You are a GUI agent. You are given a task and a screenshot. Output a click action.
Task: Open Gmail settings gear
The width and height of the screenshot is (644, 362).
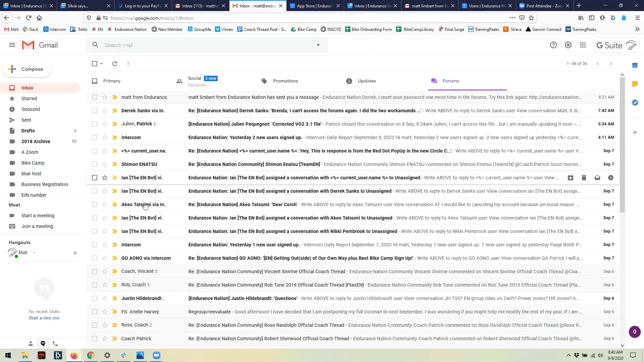(x=568, y=45)
